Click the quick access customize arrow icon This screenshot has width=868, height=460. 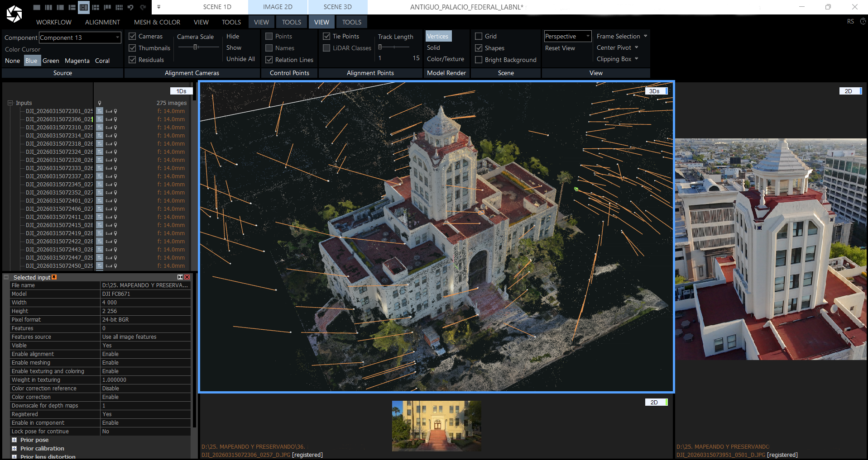[158, 7]
